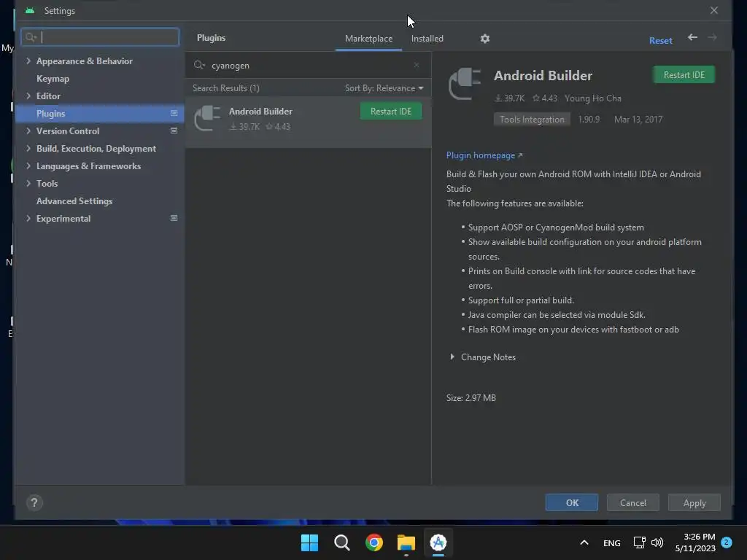Open the Sort By: Relevance dropdown
This screenshot has height=560, width=747.
click(384, 88)
